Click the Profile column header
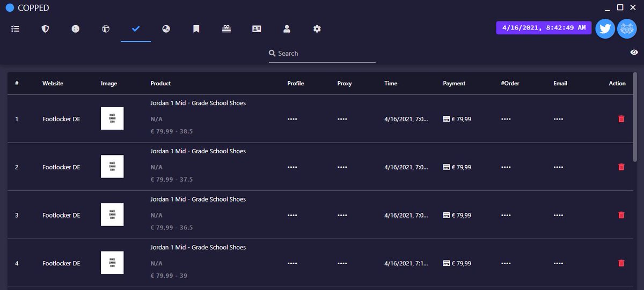This screenshot has width=644, height=290. point(296,84)
